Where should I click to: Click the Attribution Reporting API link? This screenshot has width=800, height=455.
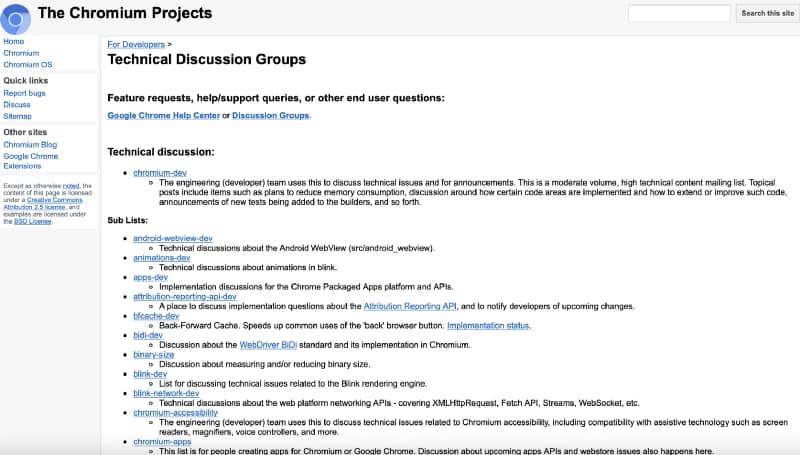pos(416,306)
